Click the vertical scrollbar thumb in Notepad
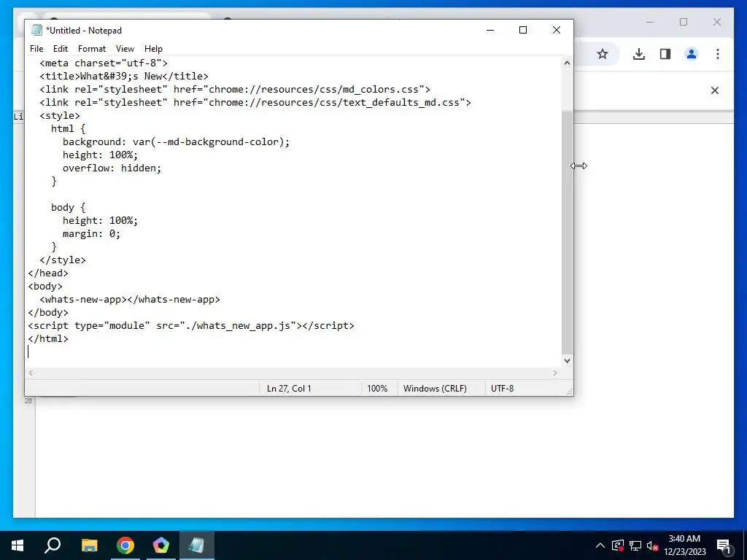Image resolution: width=747 pixels, height=560 pixels. coord(567,233)
